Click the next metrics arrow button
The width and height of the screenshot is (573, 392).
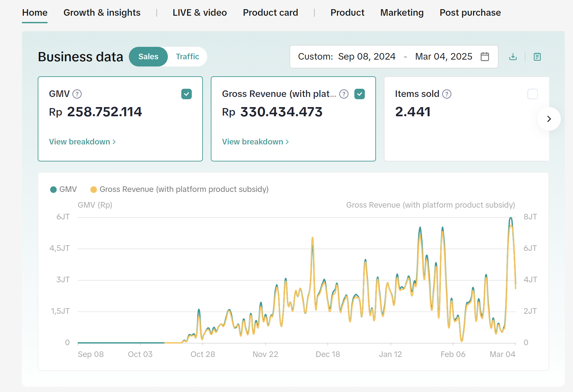coord(549,119)
